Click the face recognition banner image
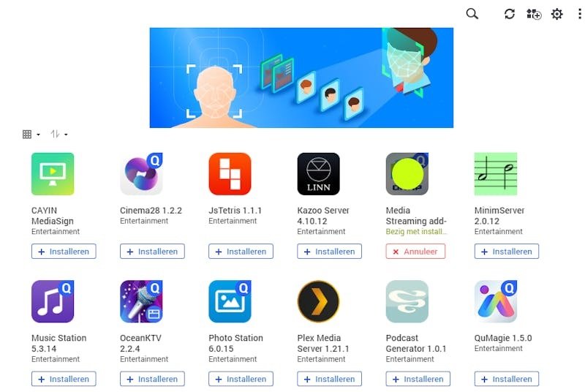 [301, 78]
